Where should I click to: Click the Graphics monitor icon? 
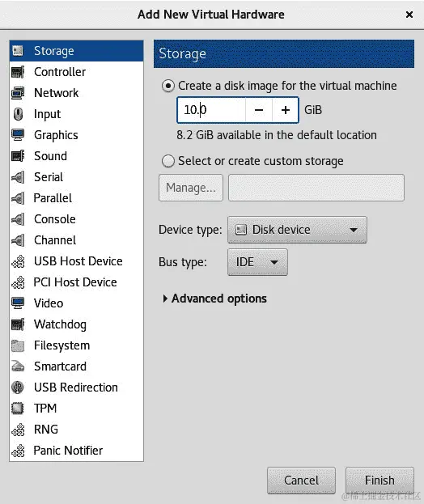tap(18, 135)
